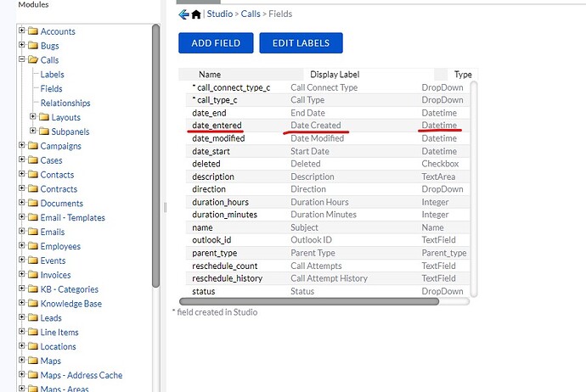Click the blue back arrow icon
Viewport: 586px width, 392px height.
pyautogui.click(x=183, y=14)
